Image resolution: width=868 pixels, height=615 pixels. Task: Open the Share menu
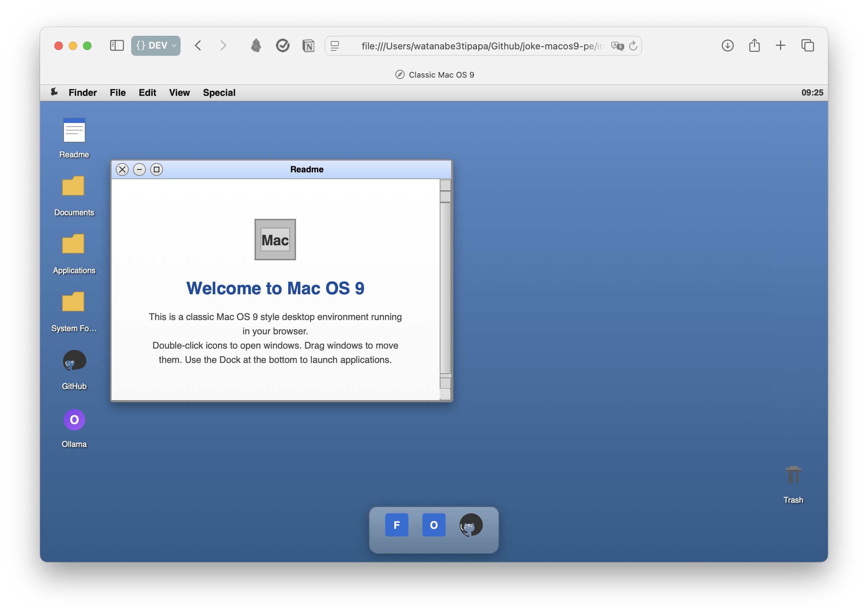[754, 45]
